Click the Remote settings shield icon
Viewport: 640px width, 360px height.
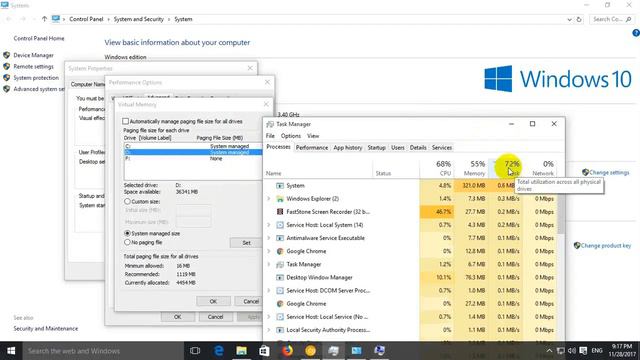pyautogui.click(x=7, y=66)
